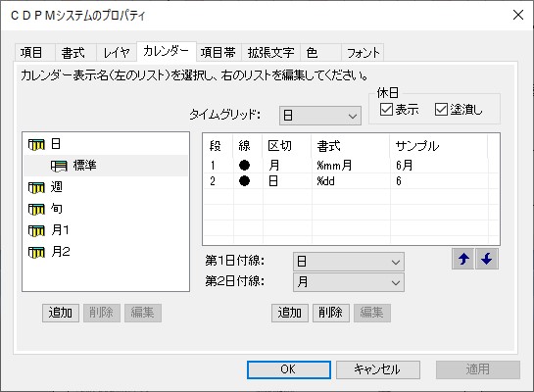Viewport: 534px width, 392px height.
Task: Open the フォント tab
Action: 364,53
